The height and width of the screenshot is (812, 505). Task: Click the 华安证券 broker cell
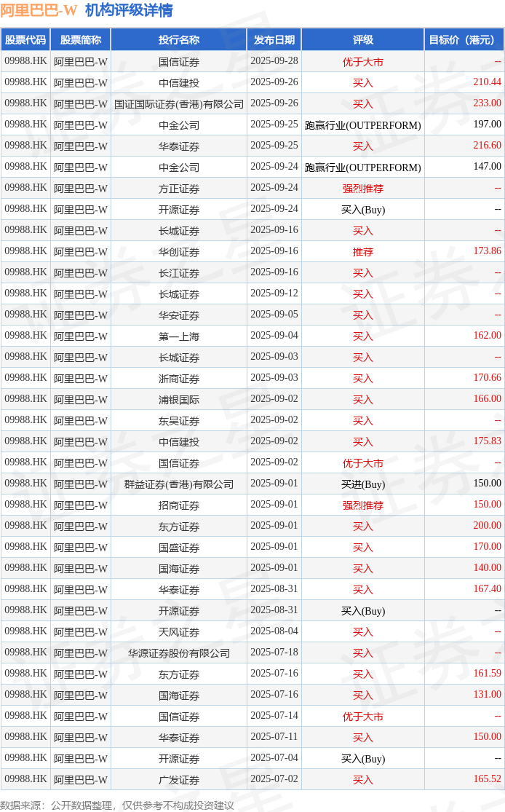coord(179,315)
